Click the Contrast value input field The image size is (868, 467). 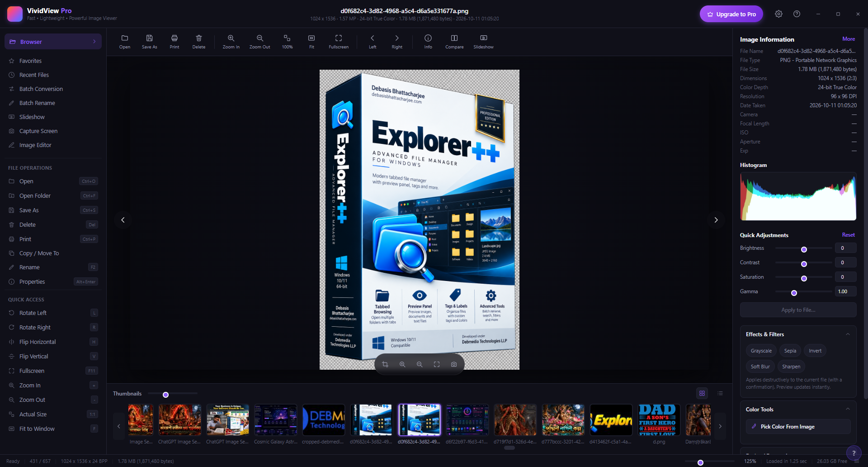click(x=845, y=262)
